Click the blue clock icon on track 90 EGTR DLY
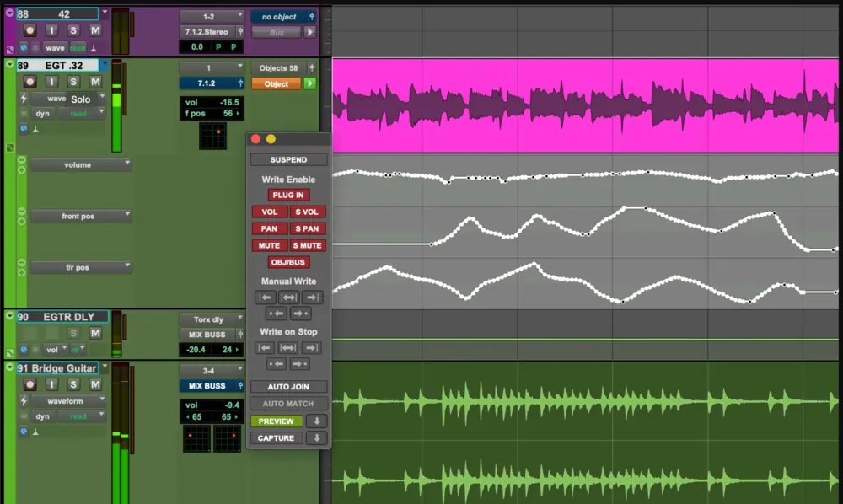 pyautogui.click(x=24, y=349)
